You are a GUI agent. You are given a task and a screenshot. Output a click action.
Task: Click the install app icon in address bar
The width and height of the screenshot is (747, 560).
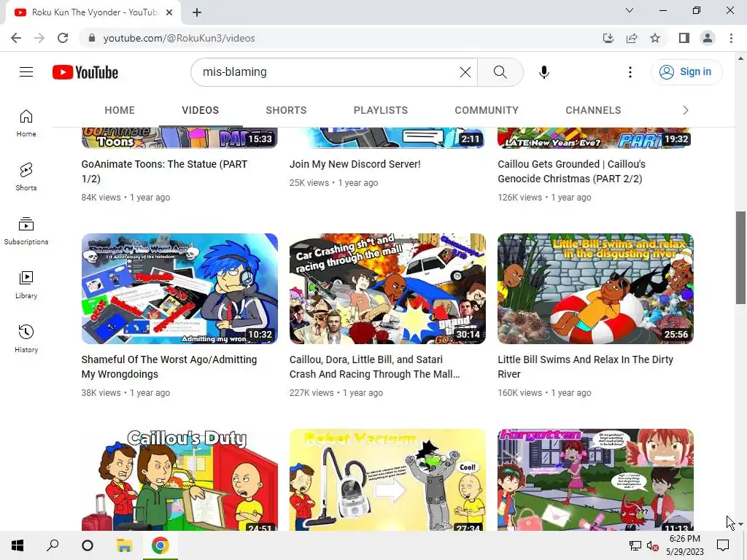(608, 38)
